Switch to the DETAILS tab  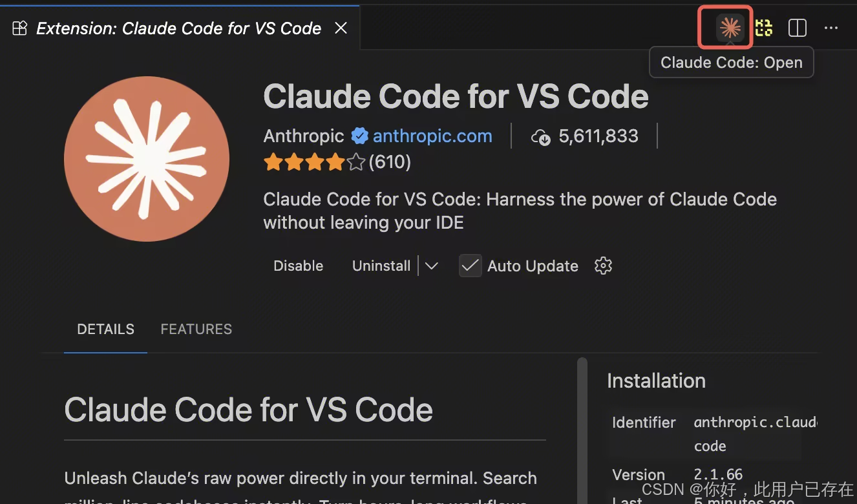(x=105, y=329)
